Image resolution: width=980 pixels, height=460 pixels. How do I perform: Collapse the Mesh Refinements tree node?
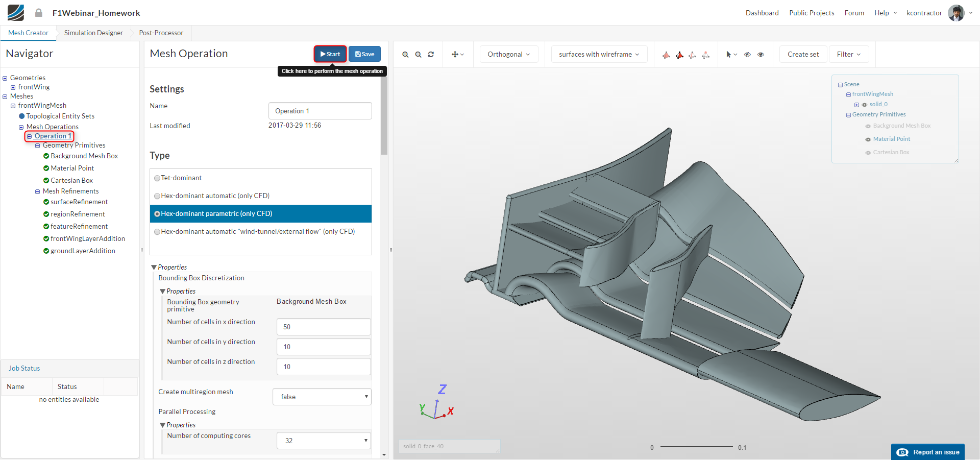click(37, 192)
